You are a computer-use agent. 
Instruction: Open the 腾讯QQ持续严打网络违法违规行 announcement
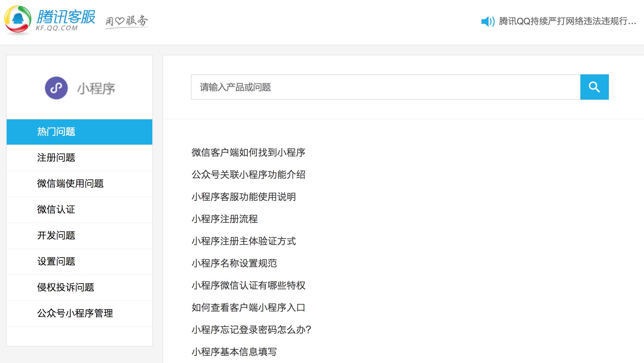[567, 21]
